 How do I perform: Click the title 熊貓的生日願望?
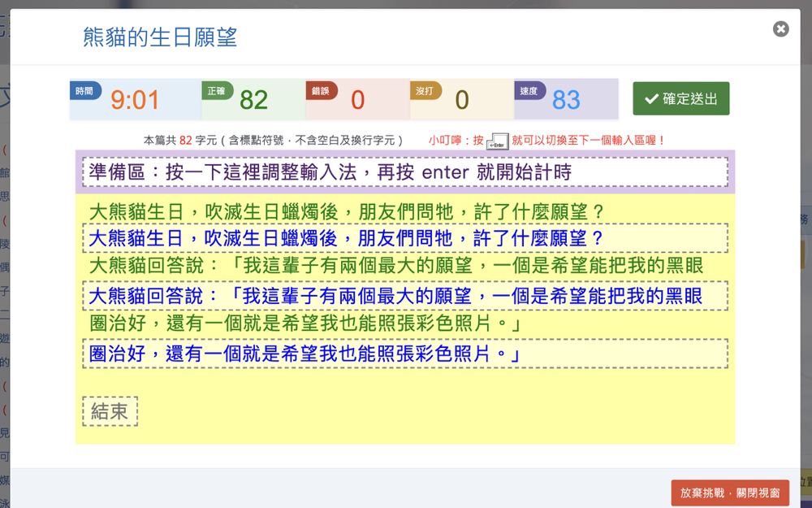click(x=160, y=37)
